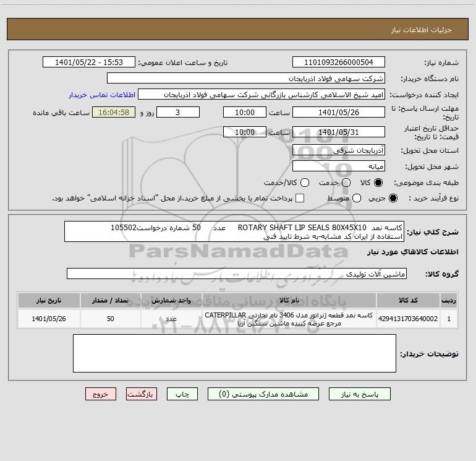The height and width of the screenshot is (461, 476).
Task: Click the city field میانه
Action: (x=339, y=166)
